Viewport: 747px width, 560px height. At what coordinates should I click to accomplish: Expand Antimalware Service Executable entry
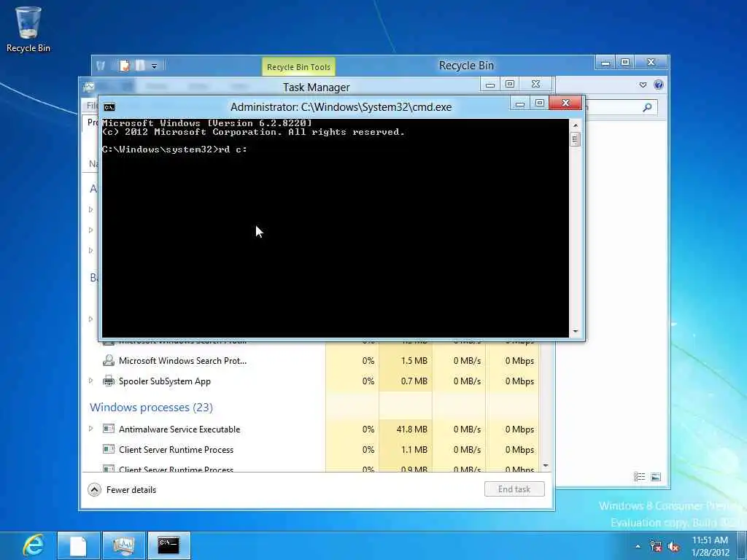pos(91,429)
